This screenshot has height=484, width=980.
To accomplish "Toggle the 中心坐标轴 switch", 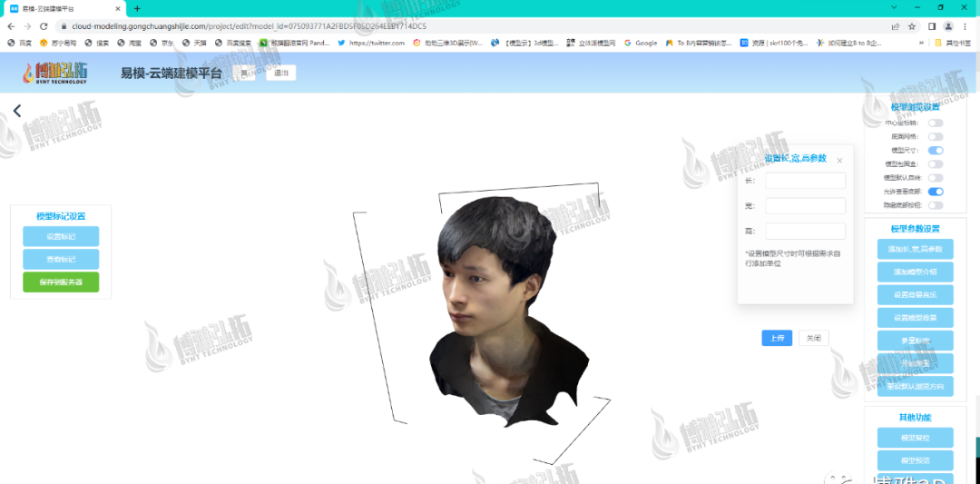I will coord(935,123).
